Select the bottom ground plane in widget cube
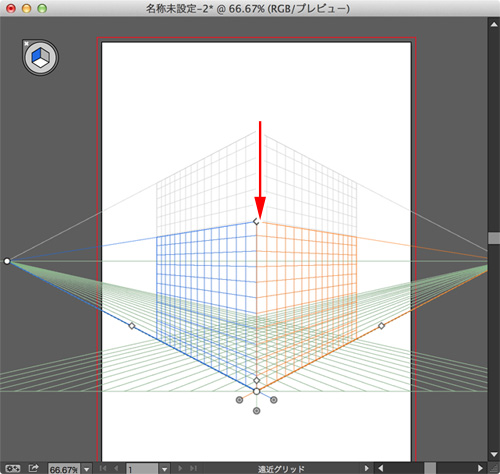Image resolution: width=500 pixels, height=474 pixels. coord(40,63)
